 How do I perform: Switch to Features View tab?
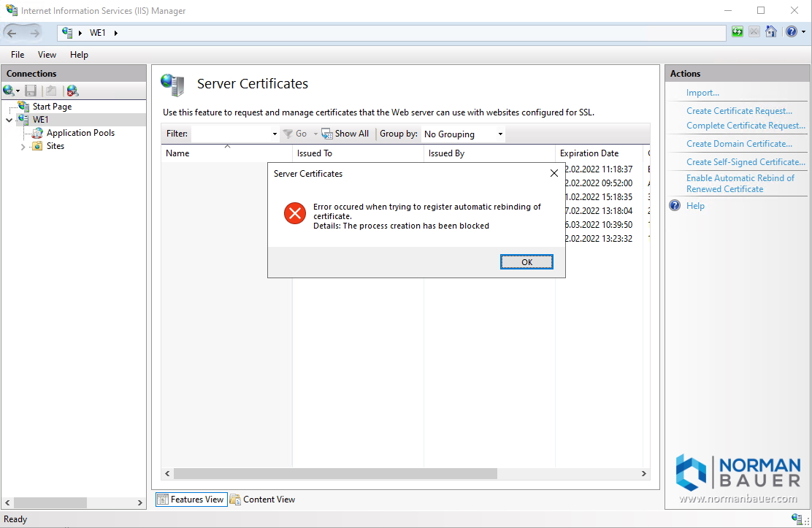pyautogui.click(x=191, y=500)
